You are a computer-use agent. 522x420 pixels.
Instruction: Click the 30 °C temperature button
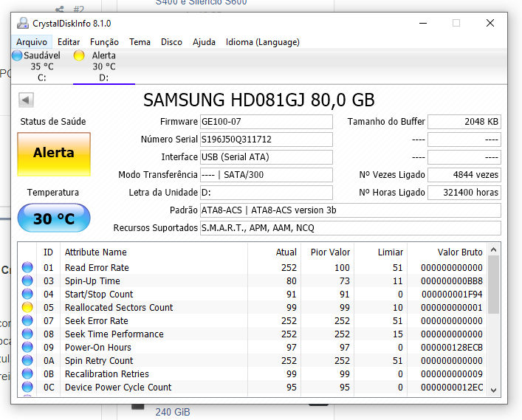(x=54, y=219)
